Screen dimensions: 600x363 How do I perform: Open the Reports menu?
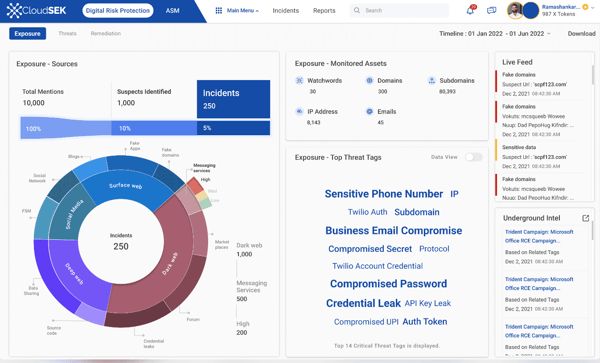coord(324,10)
